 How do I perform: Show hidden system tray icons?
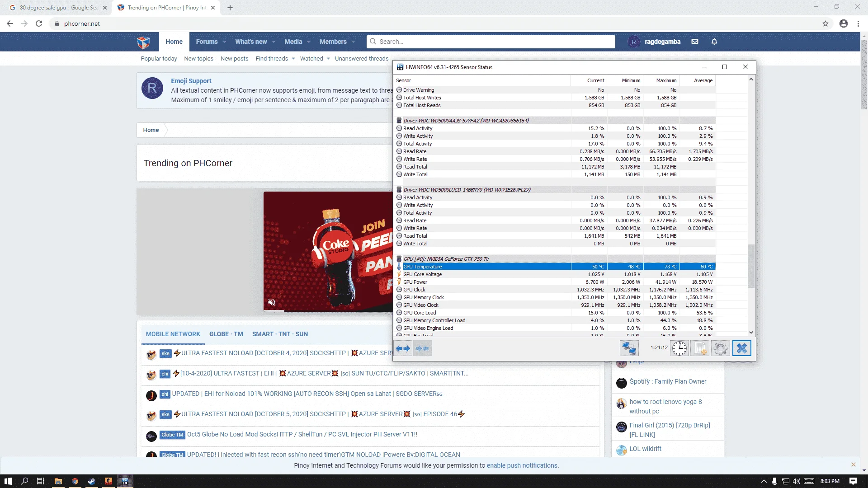(x=764, y=481)
